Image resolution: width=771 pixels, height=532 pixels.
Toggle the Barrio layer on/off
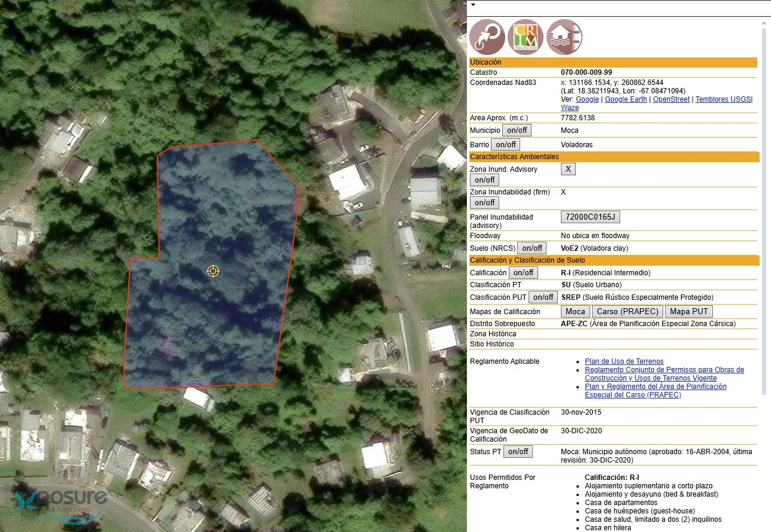[x=505, y=144]
